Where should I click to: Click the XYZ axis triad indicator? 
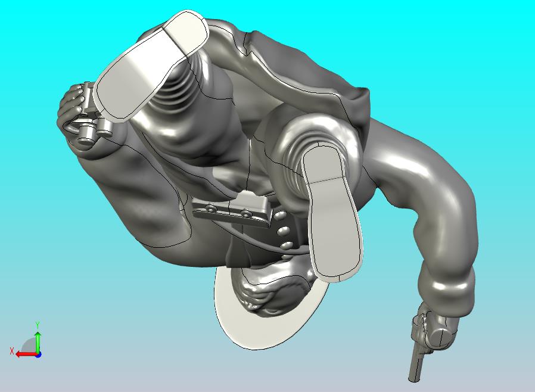click(26, 340)
